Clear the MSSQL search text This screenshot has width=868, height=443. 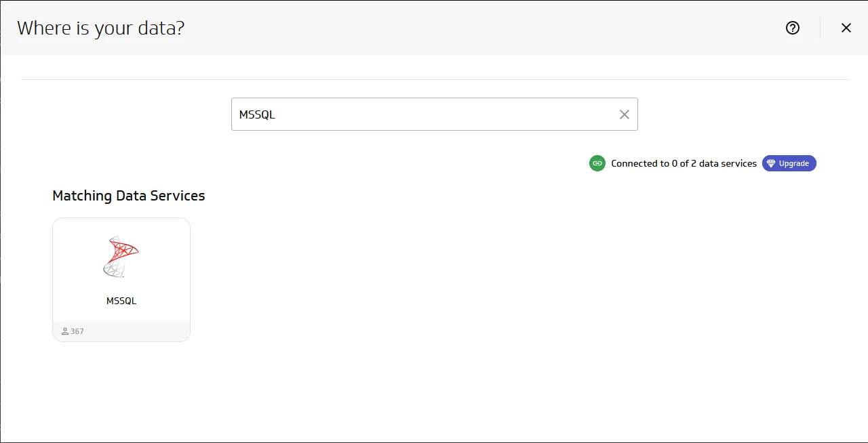(625, 114)
